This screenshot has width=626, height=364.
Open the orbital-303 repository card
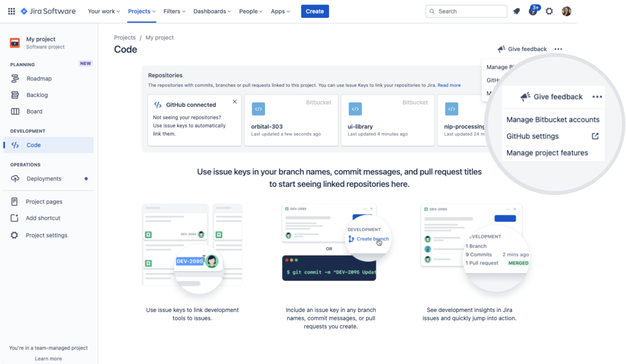coord(291,120)
